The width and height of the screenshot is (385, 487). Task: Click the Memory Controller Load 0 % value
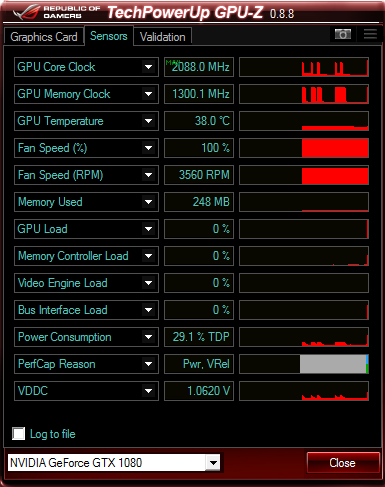[x=199, y=256]
